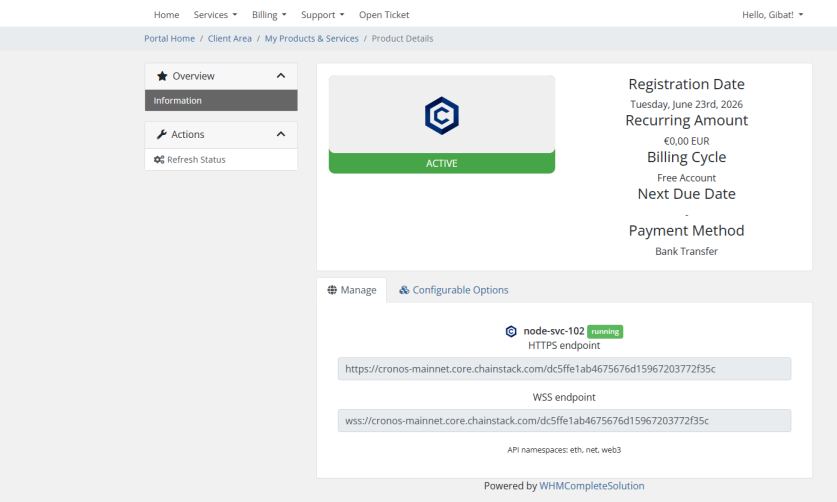Click the 'Free Account' billing cycle value

tap(686, 178)
